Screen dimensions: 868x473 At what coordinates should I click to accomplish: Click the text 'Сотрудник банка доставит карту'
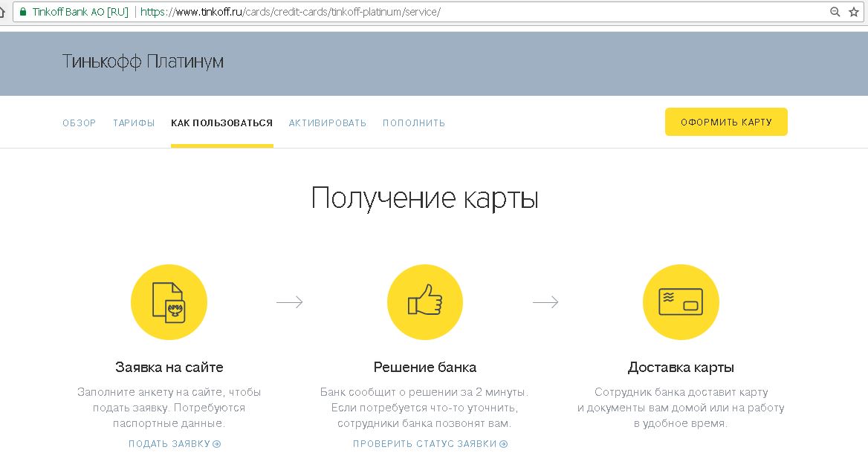[681, 392]
